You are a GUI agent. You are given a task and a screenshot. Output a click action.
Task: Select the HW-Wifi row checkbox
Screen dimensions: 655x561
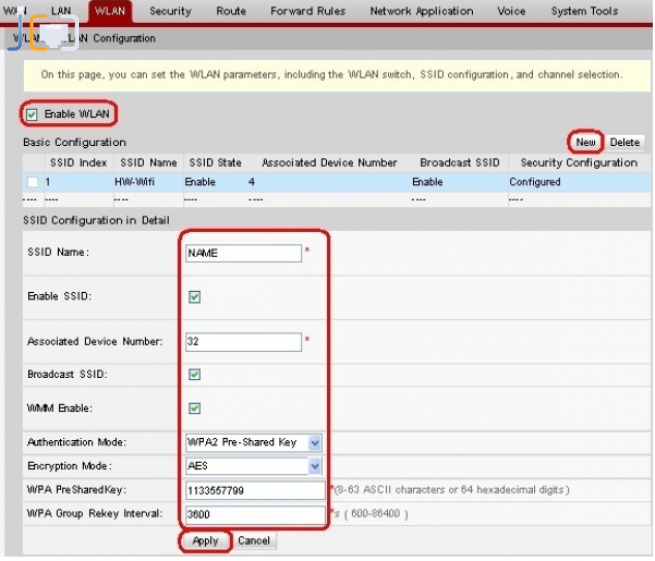(x=33, y=182)
